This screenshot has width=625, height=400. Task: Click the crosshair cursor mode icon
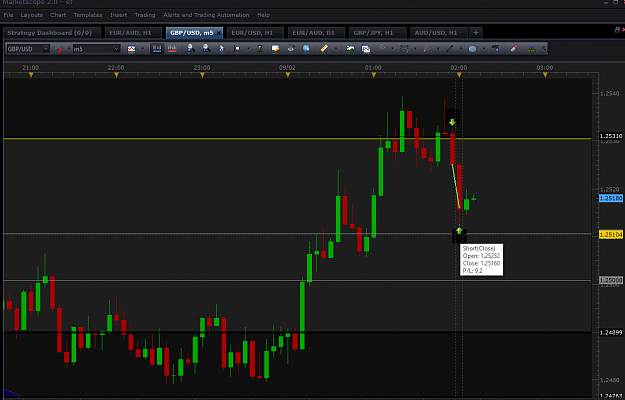pos(237,49)
